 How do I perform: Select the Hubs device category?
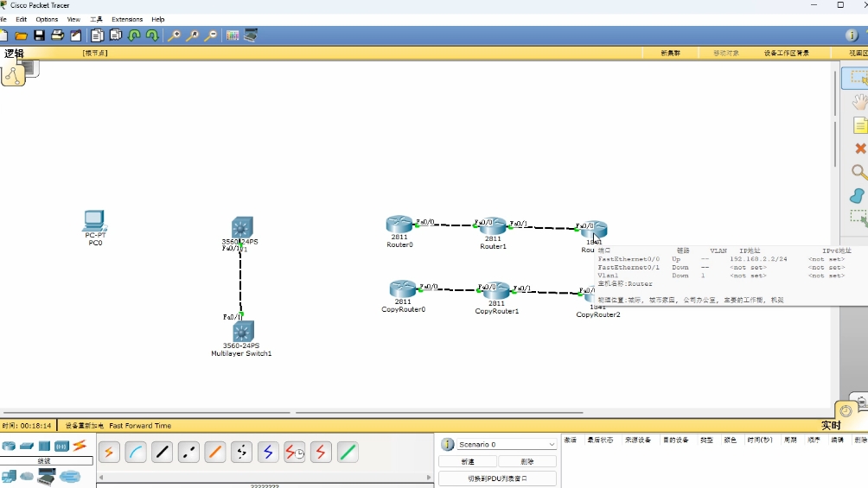44,446
